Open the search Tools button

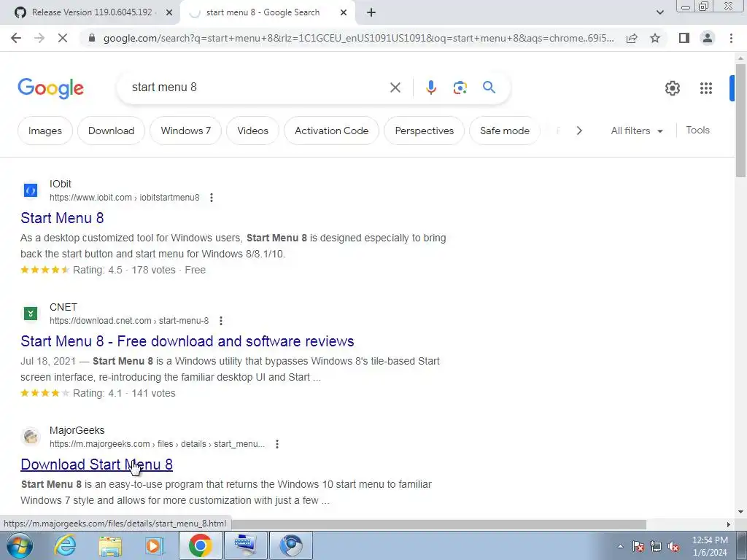click(697, 130)
